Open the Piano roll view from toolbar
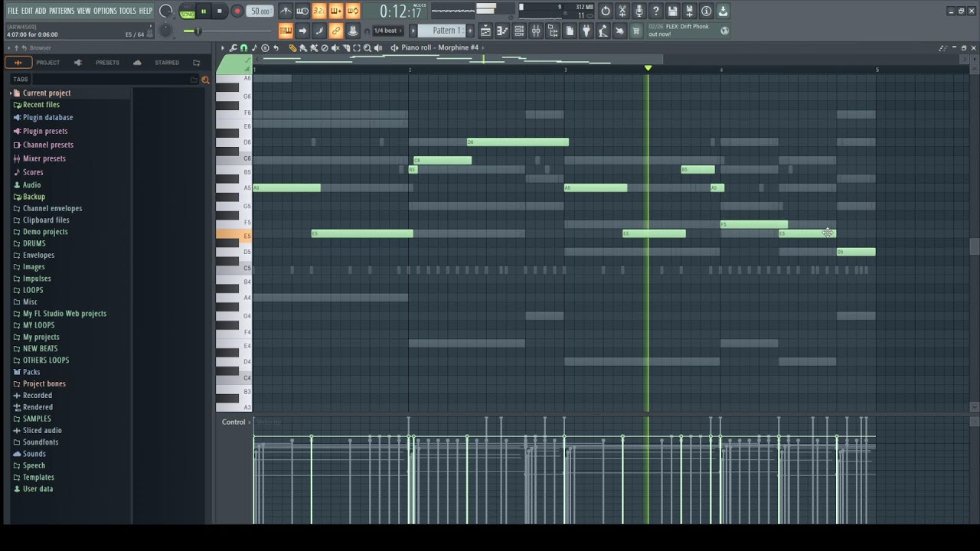 click(x=502, y=31)
